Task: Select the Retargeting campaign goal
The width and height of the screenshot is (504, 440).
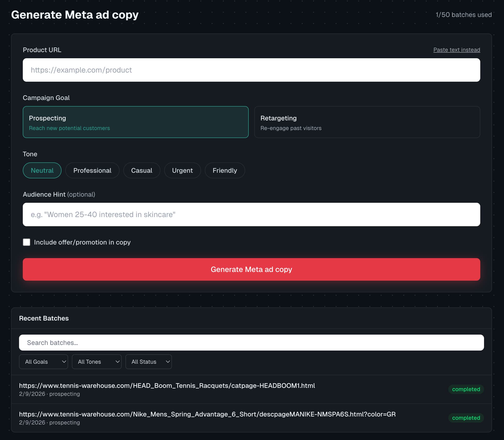Action: tap(367, 122)
